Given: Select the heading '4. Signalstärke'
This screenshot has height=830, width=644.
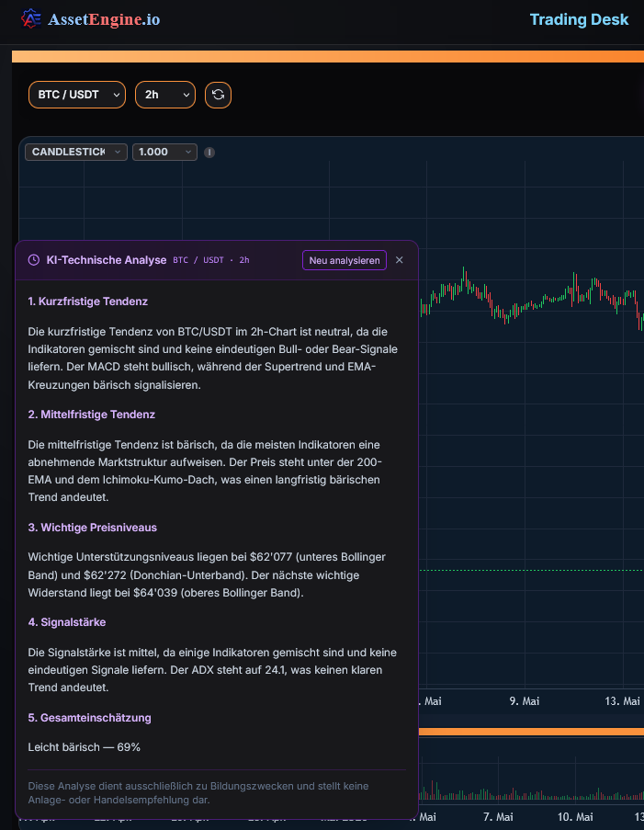Looking at the screenshot, I should 67,622.
